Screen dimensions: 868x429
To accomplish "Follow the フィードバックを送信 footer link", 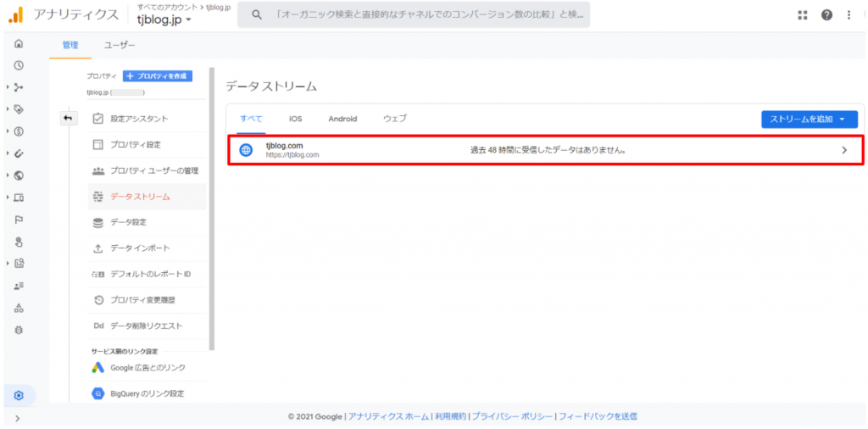I will click(598, 416).
